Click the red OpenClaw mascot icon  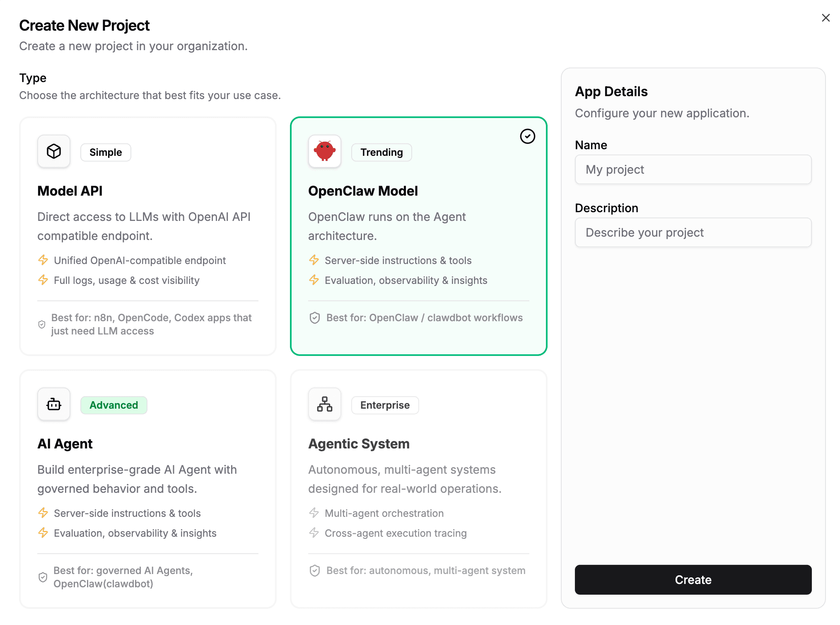point(324,151)
